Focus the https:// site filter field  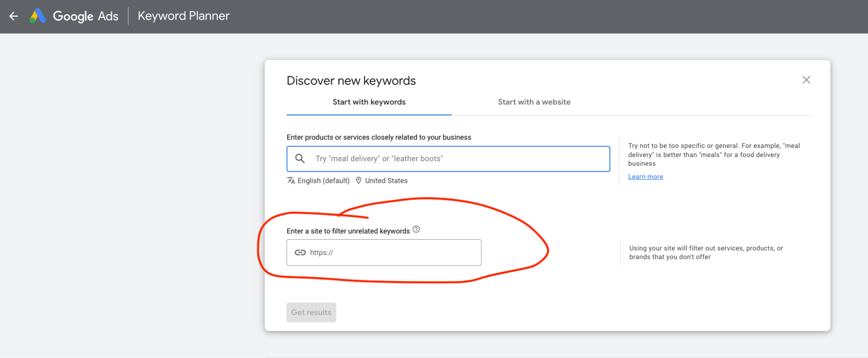tap(384, 252)
